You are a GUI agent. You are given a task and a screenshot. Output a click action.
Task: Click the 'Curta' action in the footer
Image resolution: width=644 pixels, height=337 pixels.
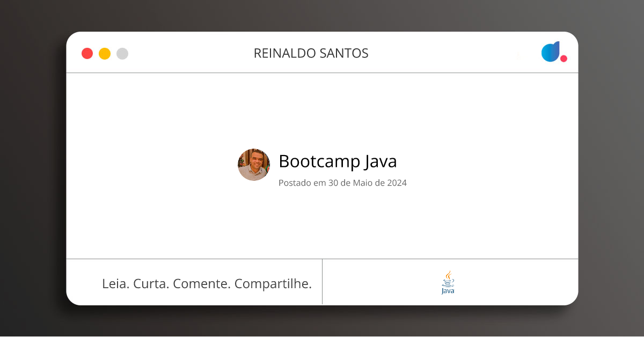coord(152,283)
